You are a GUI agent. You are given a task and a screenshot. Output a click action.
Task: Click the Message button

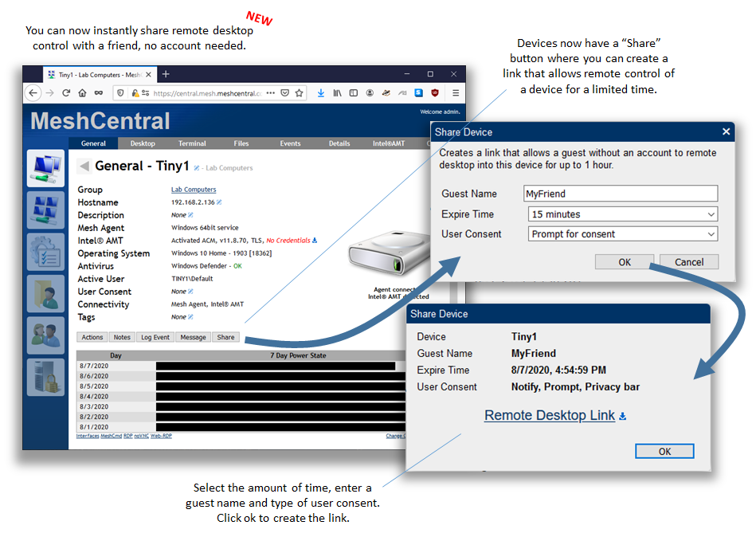[x=193, y=337]
